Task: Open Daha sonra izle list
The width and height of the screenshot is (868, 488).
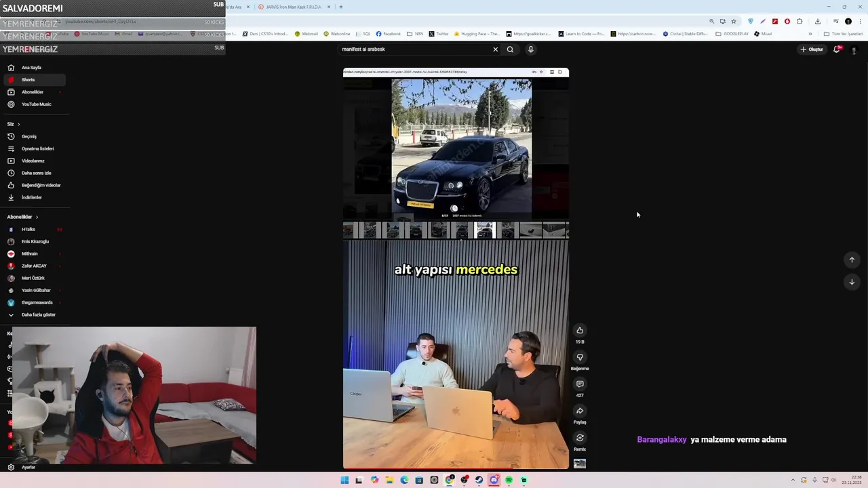Action: pos(34,173)
